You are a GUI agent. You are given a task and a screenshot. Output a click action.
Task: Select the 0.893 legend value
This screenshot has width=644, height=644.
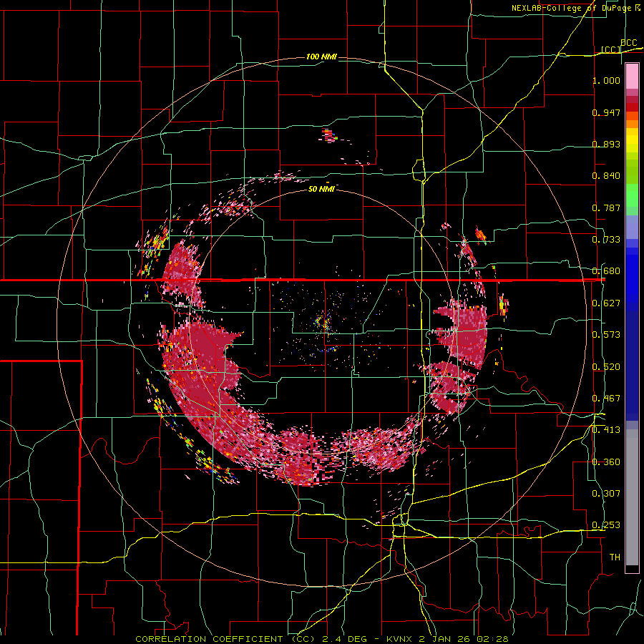[x=606, y=144]
